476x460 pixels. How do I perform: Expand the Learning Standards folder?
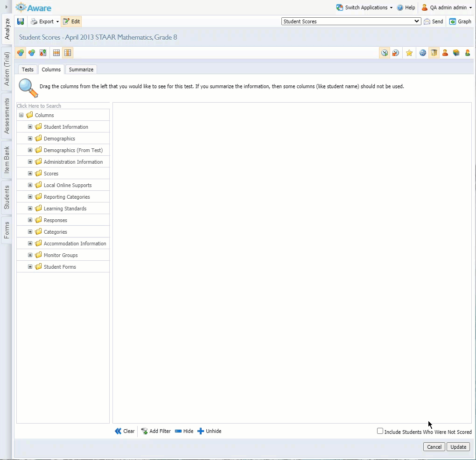pyautogui.click(x=30, y=209)
